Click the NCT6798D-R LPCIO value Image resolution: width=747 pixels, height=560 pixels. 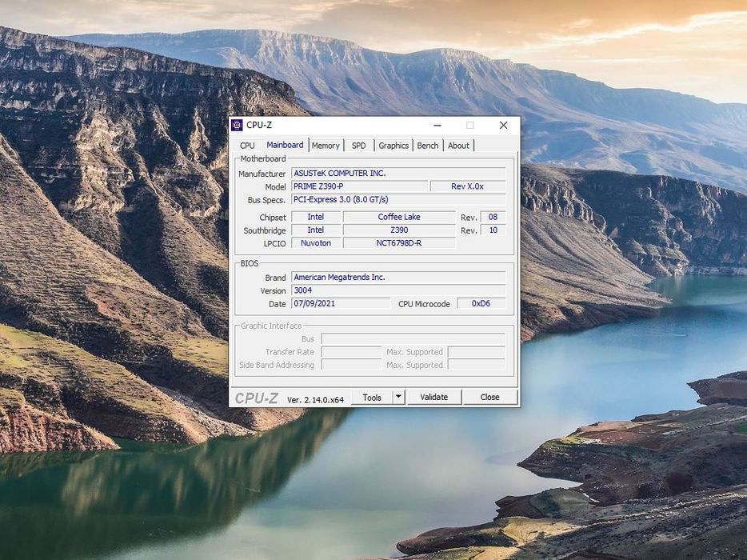click(x=399, y=243)
